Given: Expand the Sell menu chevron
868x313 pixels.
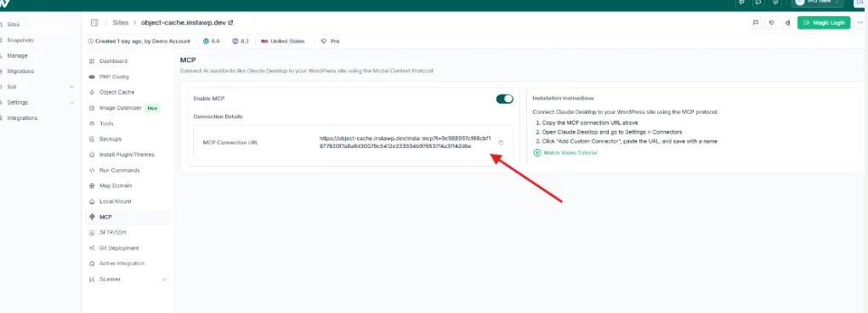Looking at the screenshot, I should click(72, 87).
